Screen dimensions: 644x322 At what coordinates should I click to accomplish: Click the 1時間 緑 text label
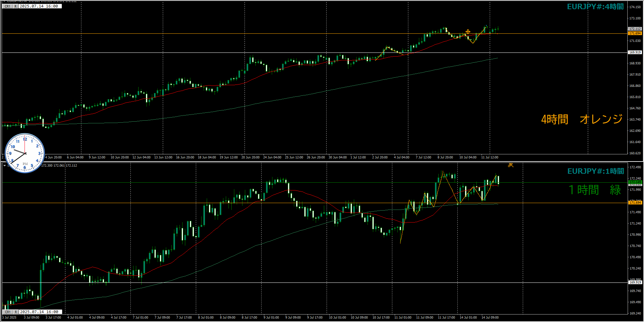tap(595, 190)
